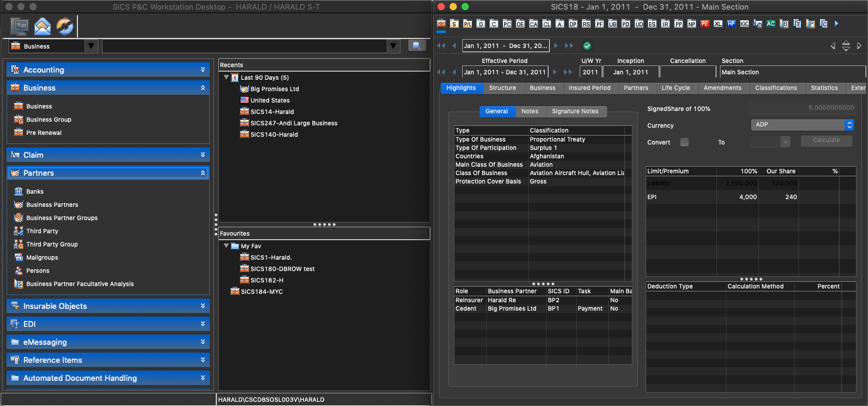868x406 pixels.
Task: Open Pre Renewal in the Business section
Action: 44,133
